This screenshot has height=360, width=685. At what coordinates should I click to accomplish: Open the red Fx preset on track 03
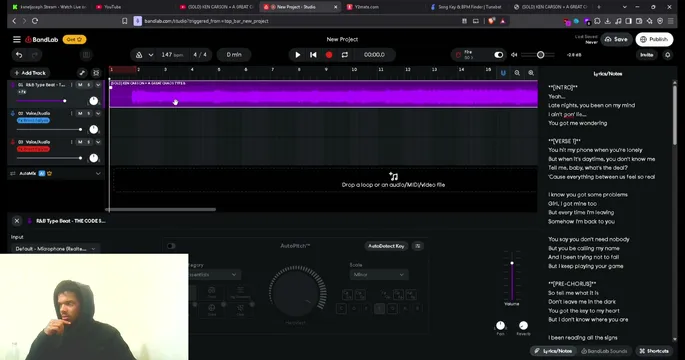[x=33, y=149]
